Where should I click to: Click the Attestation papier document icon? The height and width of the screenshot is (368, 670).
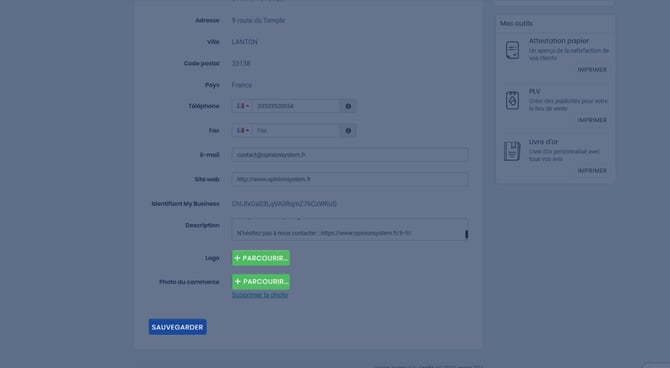point(512,50)
